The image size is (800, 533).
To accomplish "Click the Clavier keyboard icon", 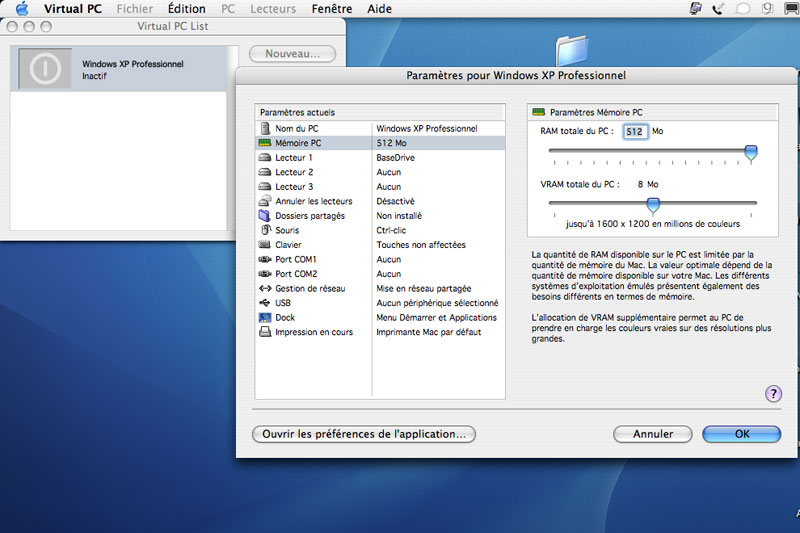I will pos(265,245).
